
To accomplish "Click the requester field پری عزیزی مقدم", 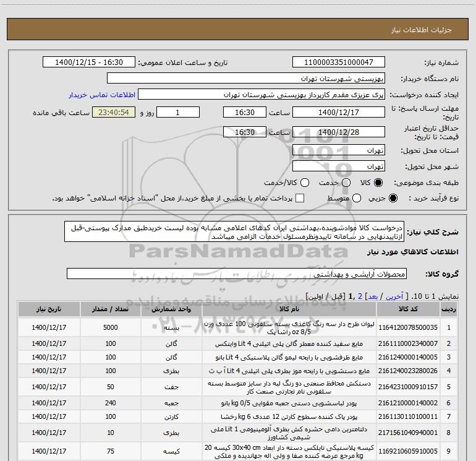I will click(x=261, y=94).
